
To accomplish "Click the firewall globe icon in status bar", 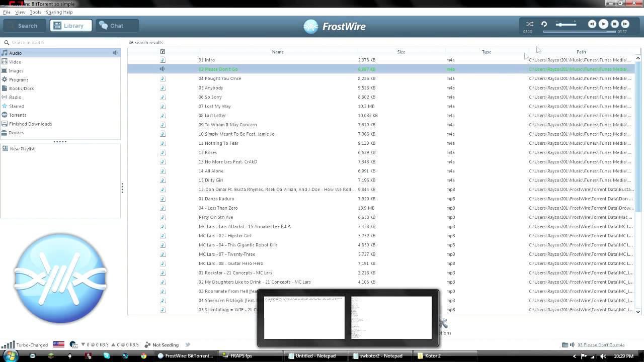I will 74,345.
